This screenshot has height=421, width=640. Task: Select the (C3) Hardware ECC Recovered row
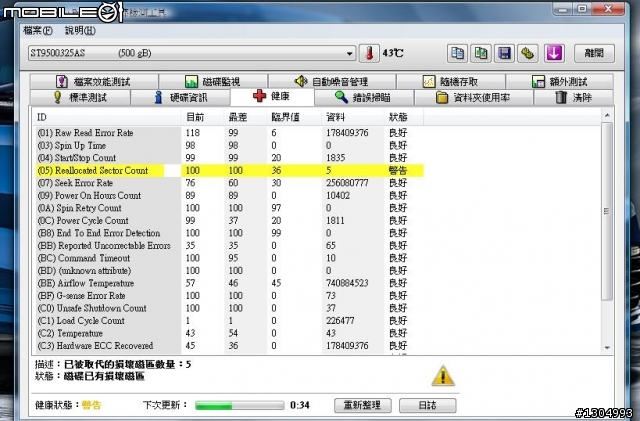[x=229, y=346]
